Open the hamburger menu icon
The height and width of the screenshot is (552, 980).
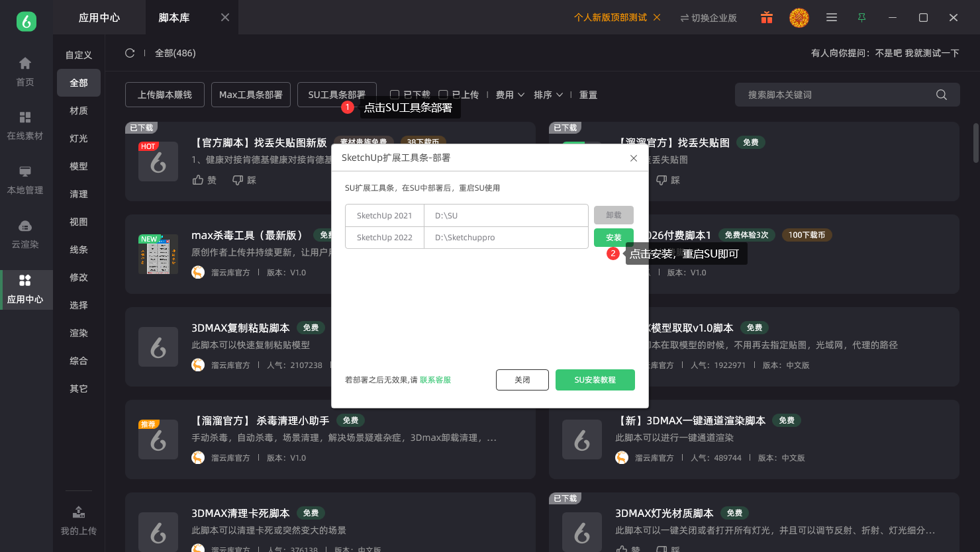click(832, 18)
